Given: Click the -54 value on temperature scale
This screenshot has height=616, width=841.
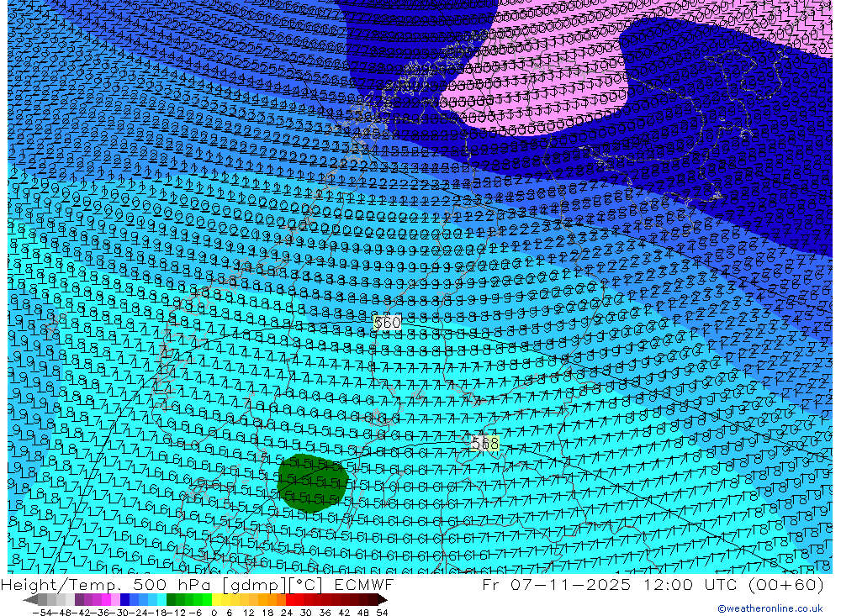Looking at the screenshot, I should pos(42,613).
